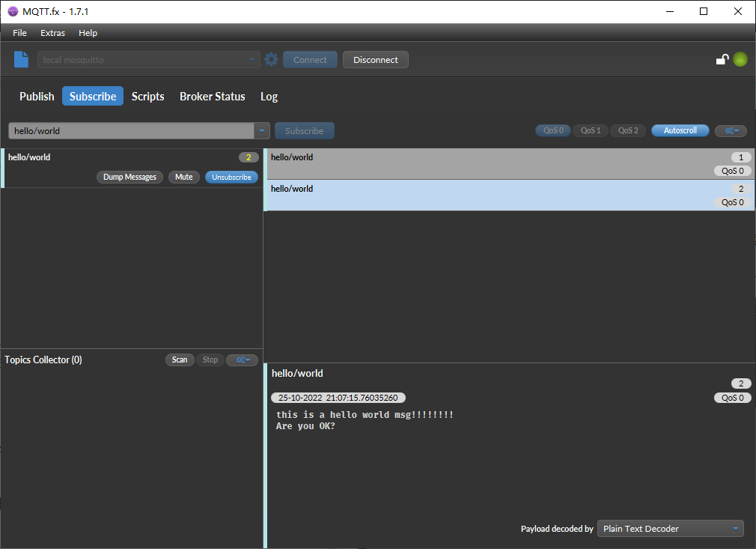Start Scan in Topics Collector
This screenshot has height=549, width=756.
(x=180, y=360)
